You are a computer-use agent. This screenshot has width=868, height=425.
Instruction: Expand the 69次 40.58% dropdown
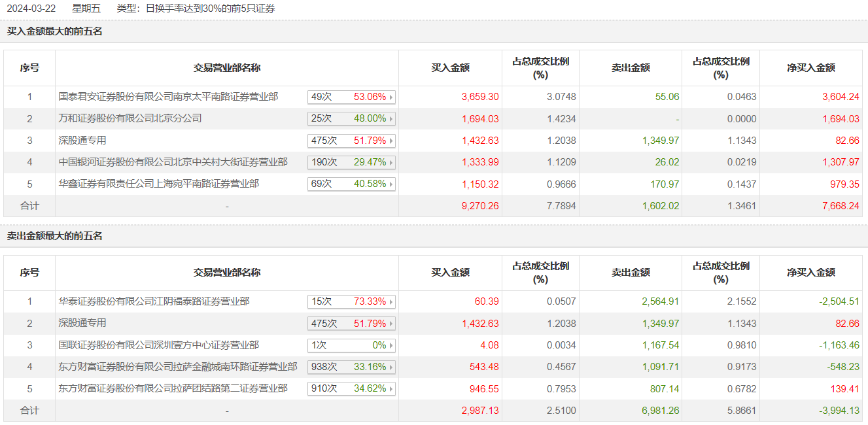tap(351, 184)
